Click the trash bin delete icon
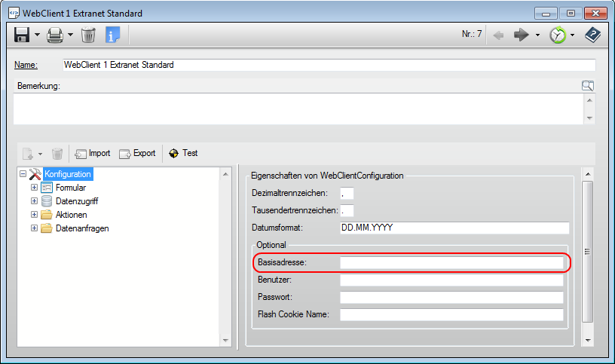Viewport: 615px width, 364px height. pyautogui.click(x=88, y=35)
